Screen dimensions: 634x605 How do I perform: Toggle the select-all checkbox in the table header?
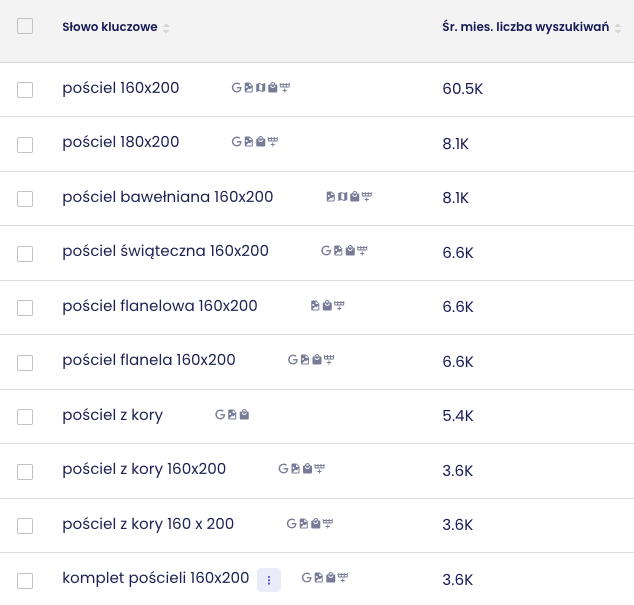coord(25,26)
